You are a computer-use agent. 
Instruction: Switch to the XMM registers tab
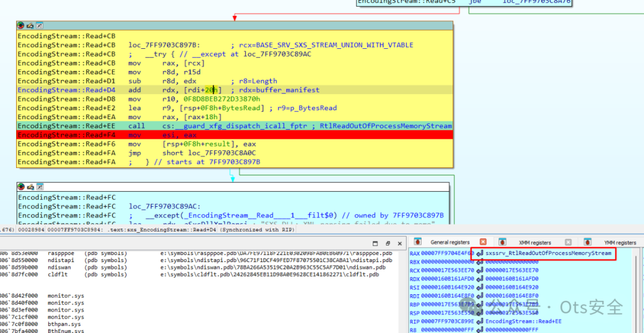(535, 242)
